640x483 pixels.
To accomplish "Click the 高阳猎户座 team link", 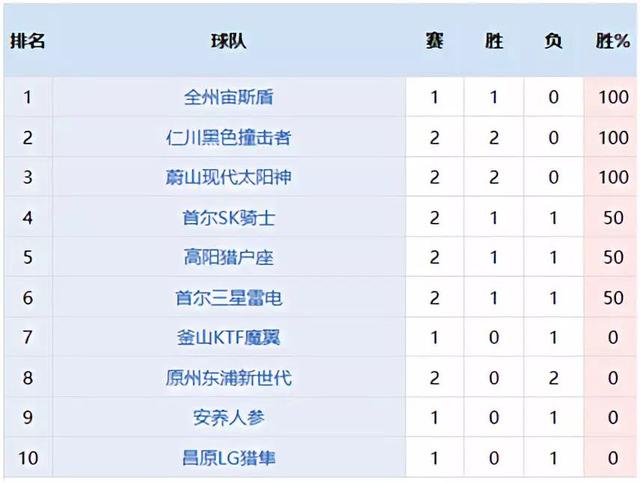I will [229, 258].
